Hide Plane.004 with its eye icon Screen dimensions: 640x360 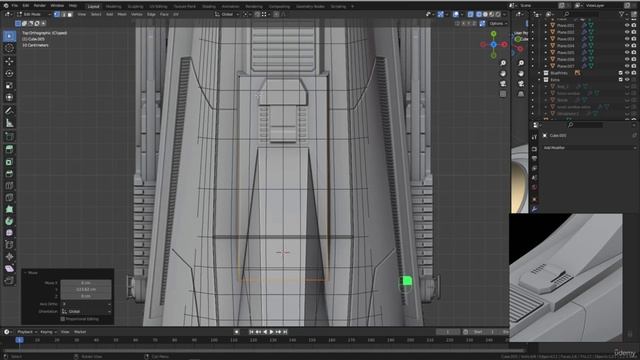[x=627, y=46]
